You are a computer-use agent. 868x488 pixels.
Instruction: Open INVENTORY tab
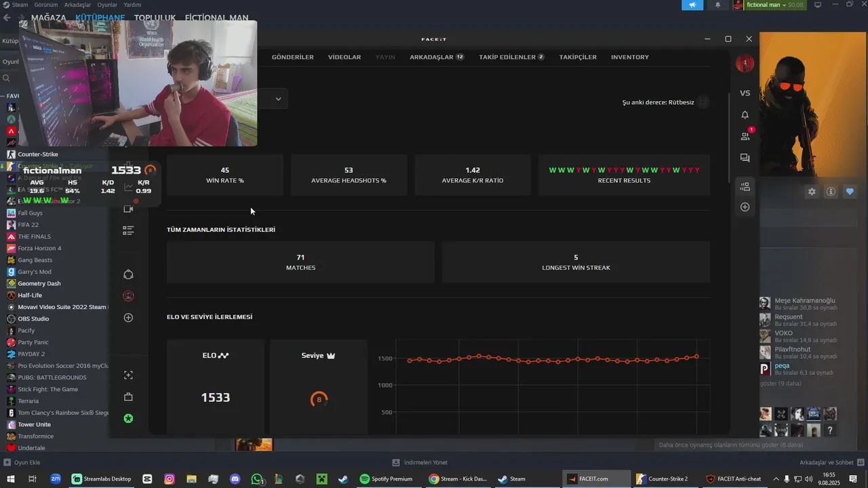630,57
